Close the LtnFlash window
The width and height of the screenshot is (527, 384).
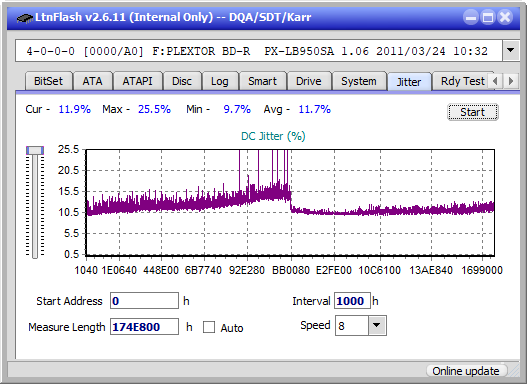(x=505, y=17)
